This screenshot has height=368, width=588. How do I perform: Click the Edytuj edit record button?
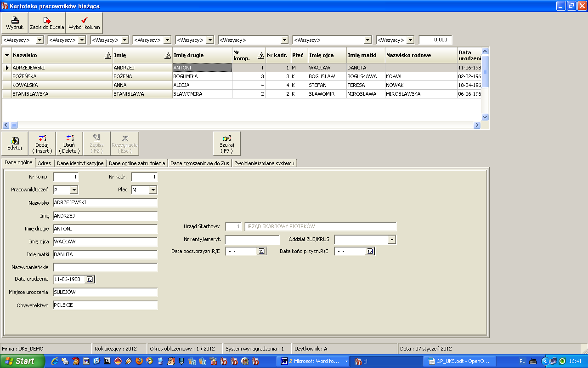click(15, 144)
